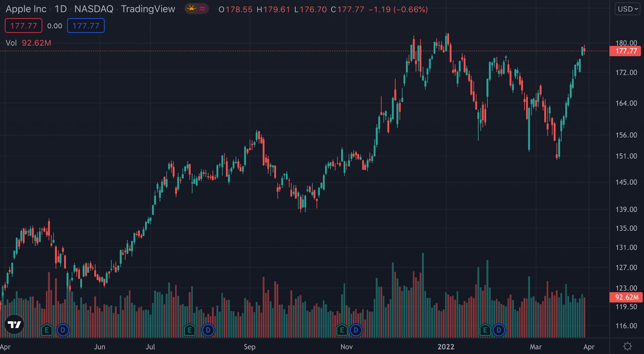Open the dividend D marker between Jul and Sep

(208, 330)
